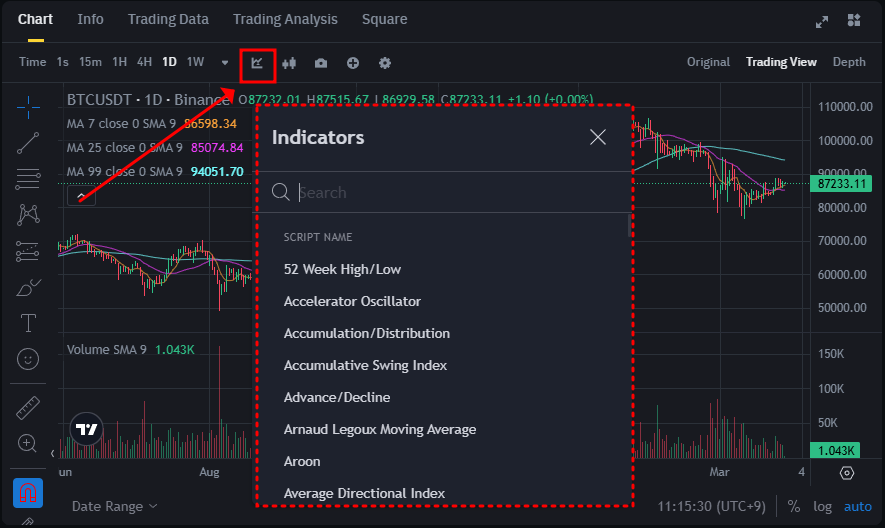Select the Text annotation tool
The height and width of the screenshot is (528, 885).
click(x=28, y=322)
